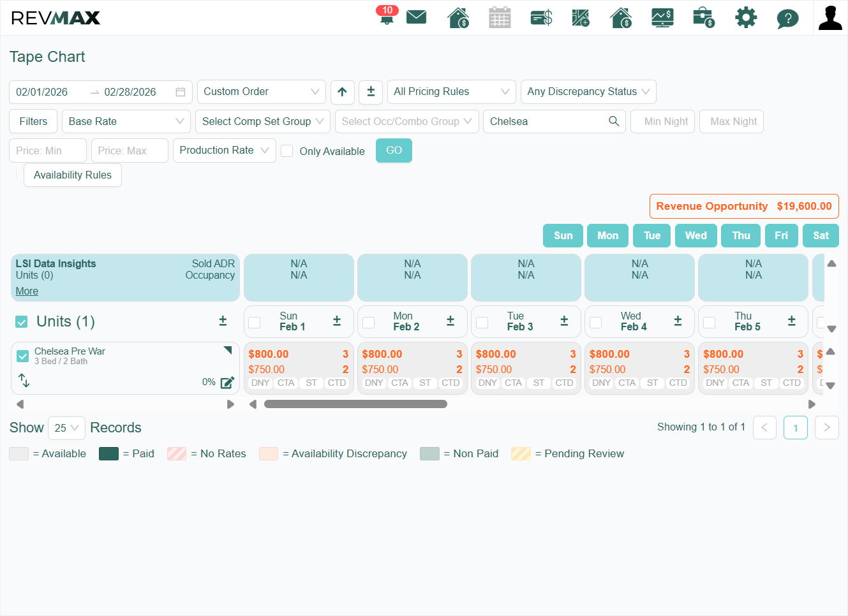
Task: Open settings gear icon
Action: pyautogui.click(x=745, y=17)
